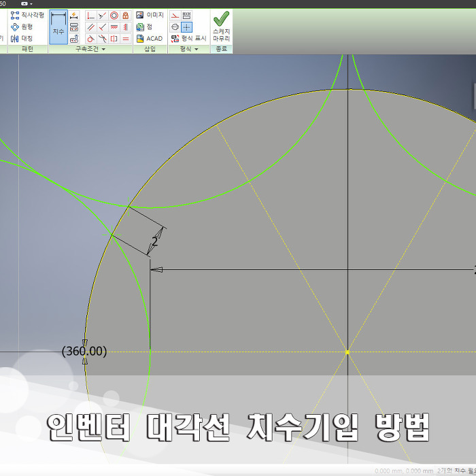The width and height of the screenshot is (476, 476).
Task: Apply Perpendicular constraint
Action: [102, 27]
